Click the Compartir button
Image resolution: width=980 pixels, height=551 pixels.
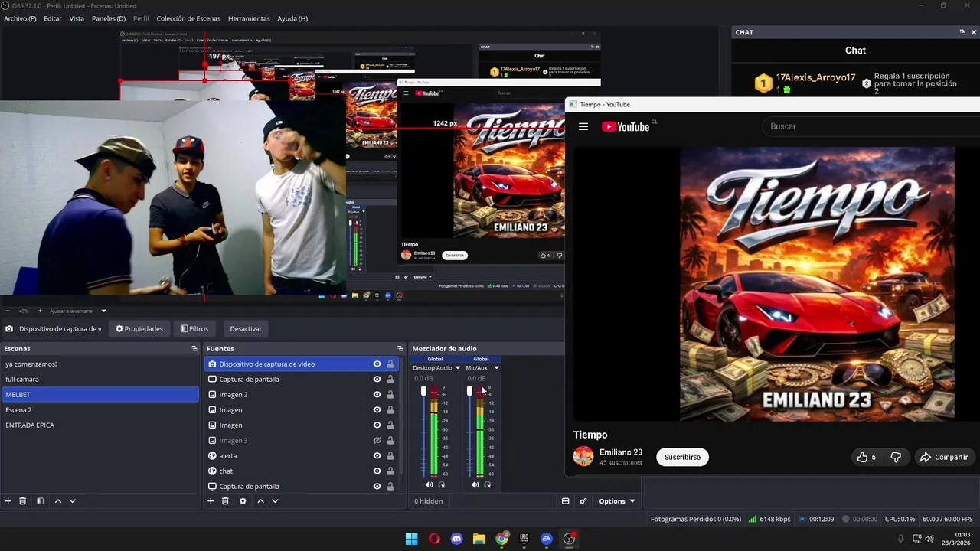tap(944, 457)
